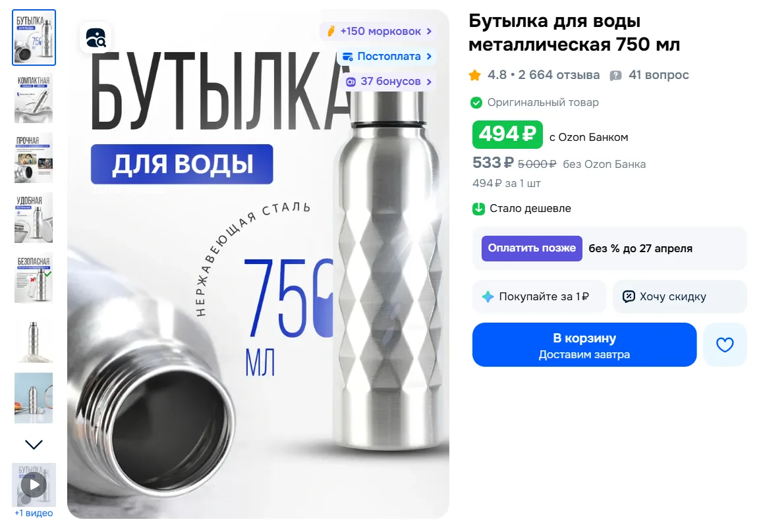Click the discount percent icon in Хочу скидку
This screenshot has height=532, width=761.
(x=629, y=296)
